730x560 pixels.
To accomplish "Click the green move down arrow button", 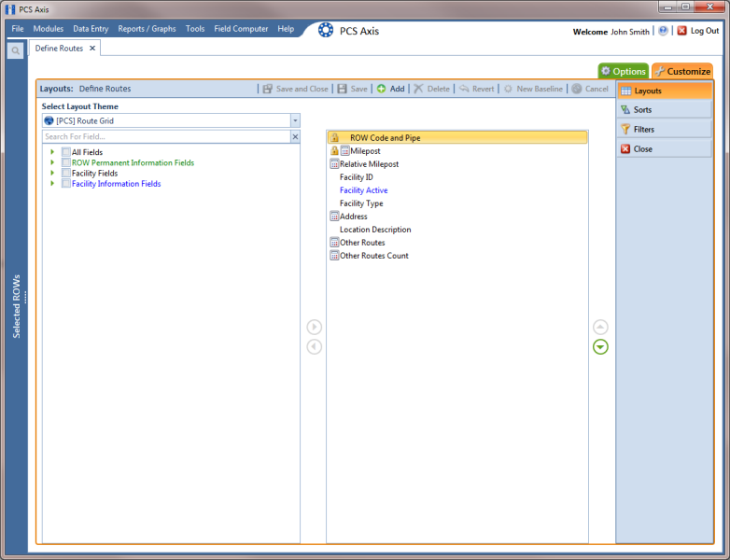I will [x=600, y=347].
